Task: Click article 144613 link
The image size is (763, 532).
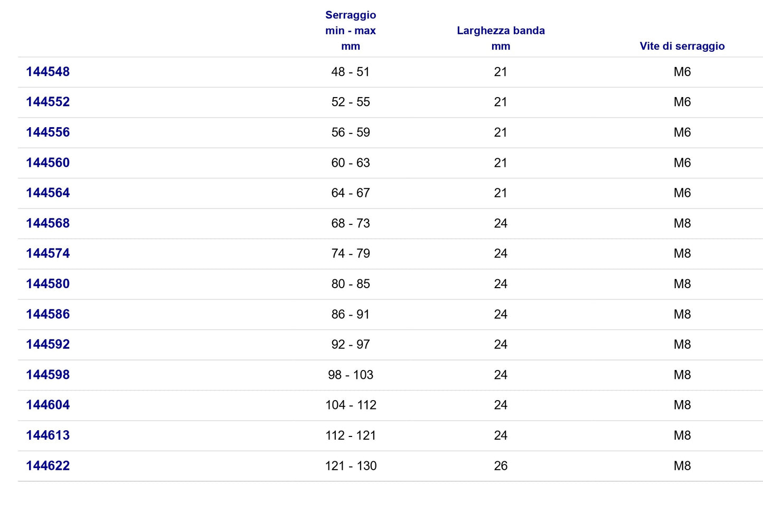Action: [48, 435]
